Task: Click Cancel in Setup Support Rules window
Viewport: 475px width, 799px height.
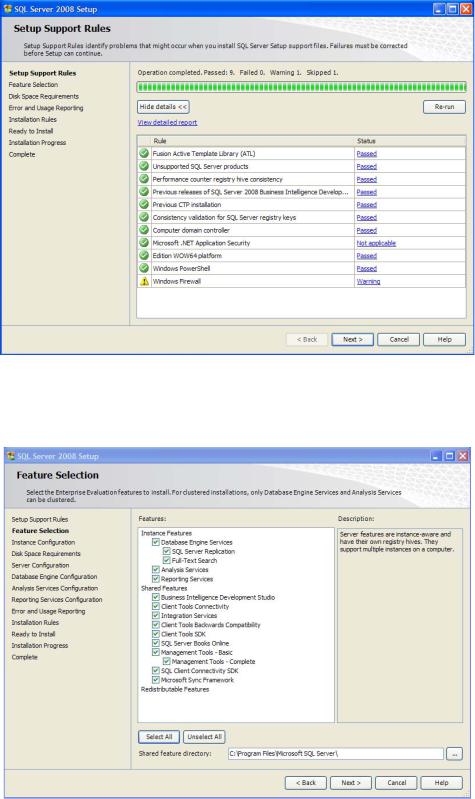Action: click(399, 339)
